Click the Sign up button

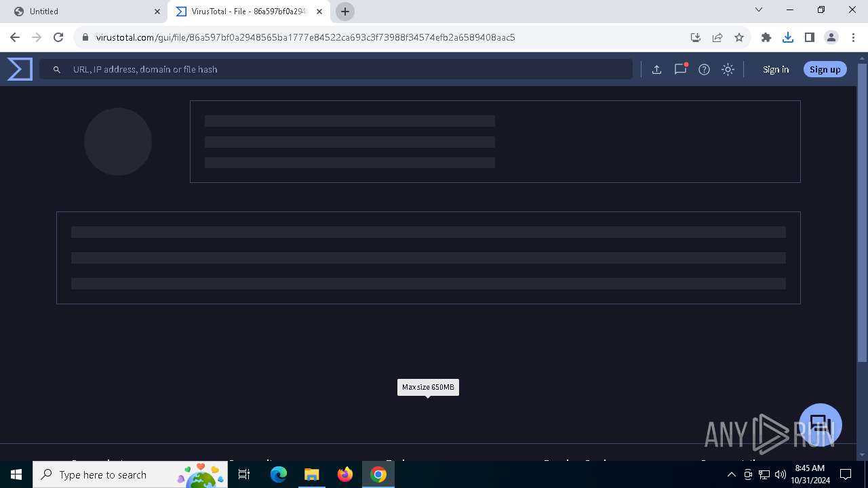825,69
